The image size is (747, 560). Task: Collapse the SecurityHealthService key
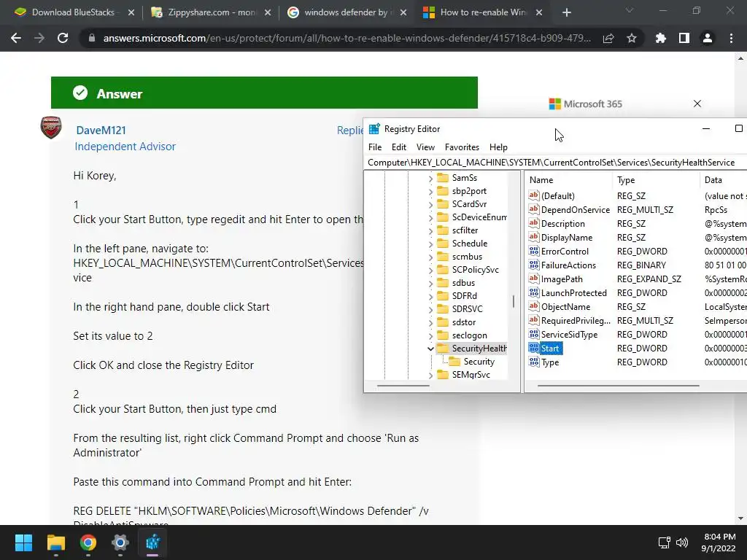coord(430,349)
